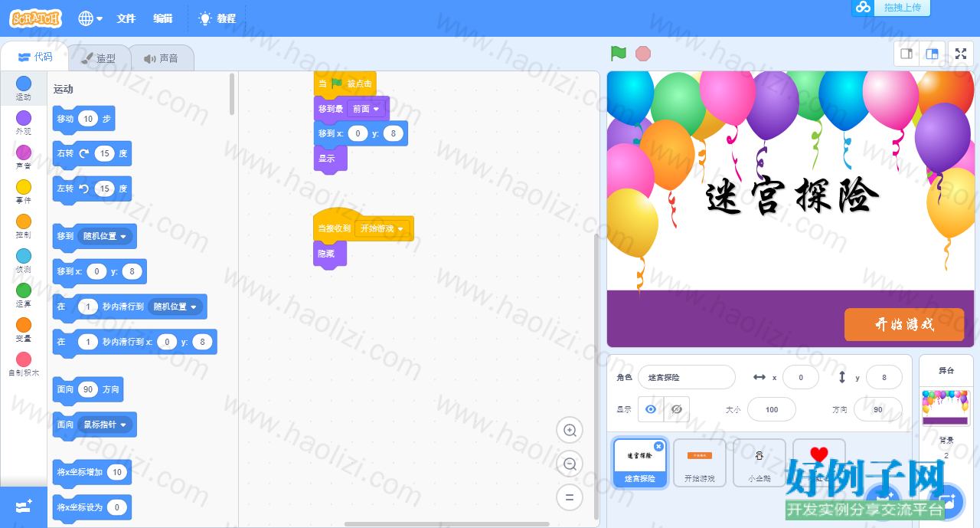Open the 鼠标指针 dropdown

pyautogui.click(x=105, y=425)
